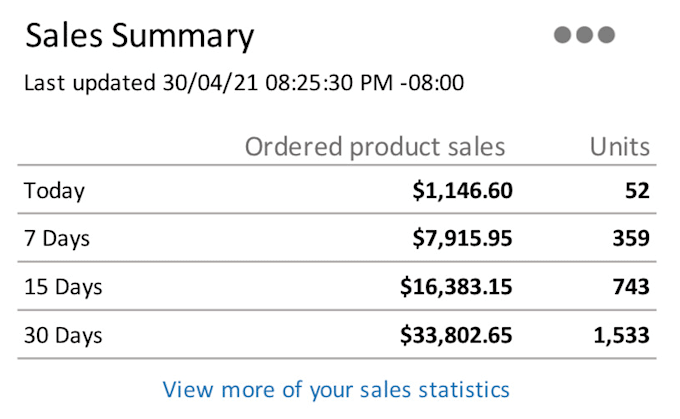Open View more of your sales statistics

tap(336, 390)
